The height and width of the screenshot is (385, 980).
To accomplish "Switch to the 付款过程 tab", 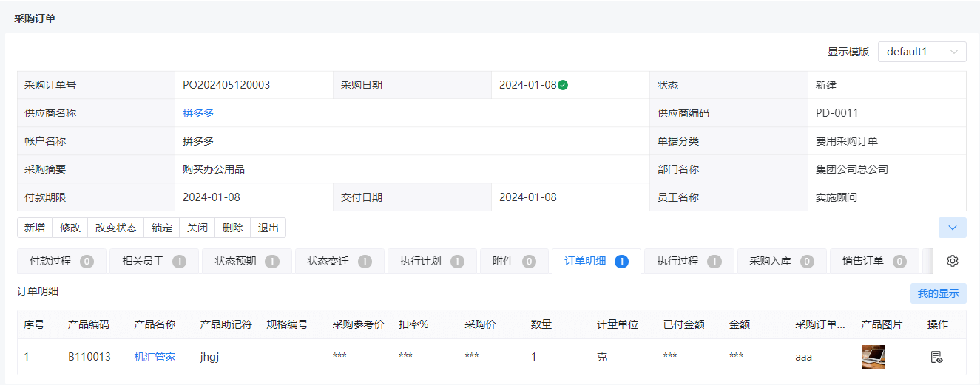I will coord(61,261).
